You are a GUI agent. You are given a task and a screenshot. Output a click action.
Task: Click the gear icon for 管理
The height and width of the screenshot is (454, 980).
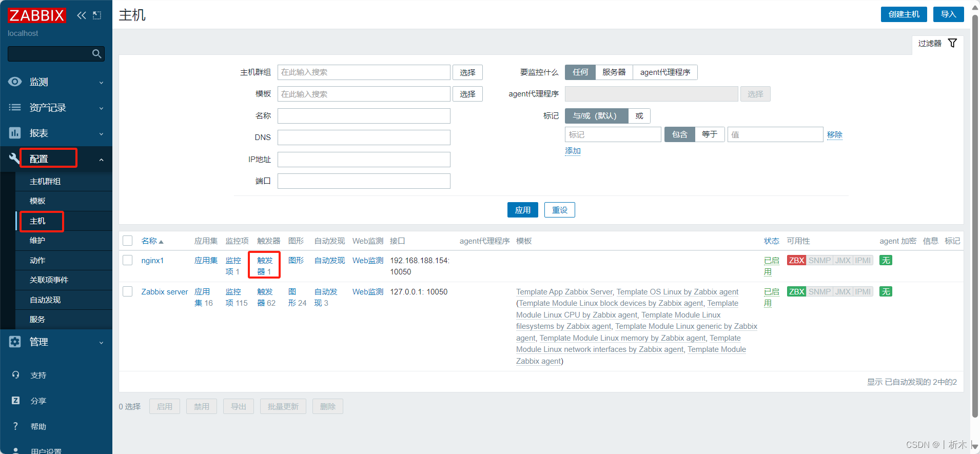tap(15, 342)
